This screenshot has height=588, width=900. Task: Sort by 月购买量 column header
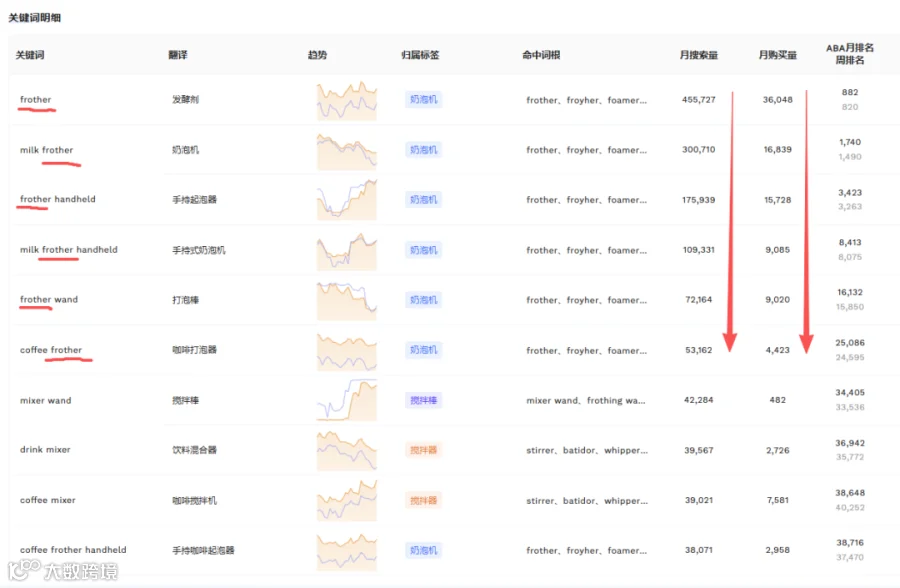coord(778,55)
